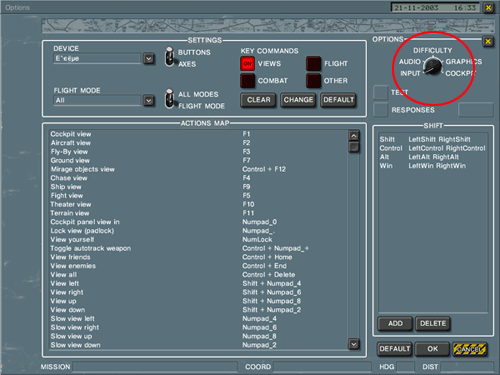Select the 'Chase view' action row
500x375 pixels.
coord(198,178)
